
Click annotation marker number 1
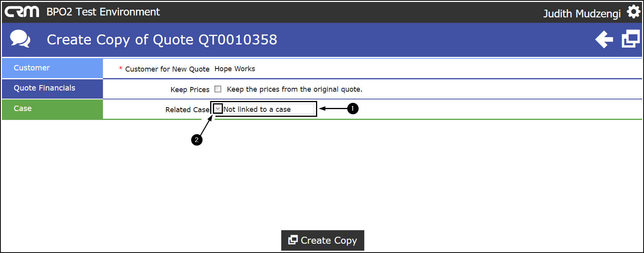click(352, 109)
